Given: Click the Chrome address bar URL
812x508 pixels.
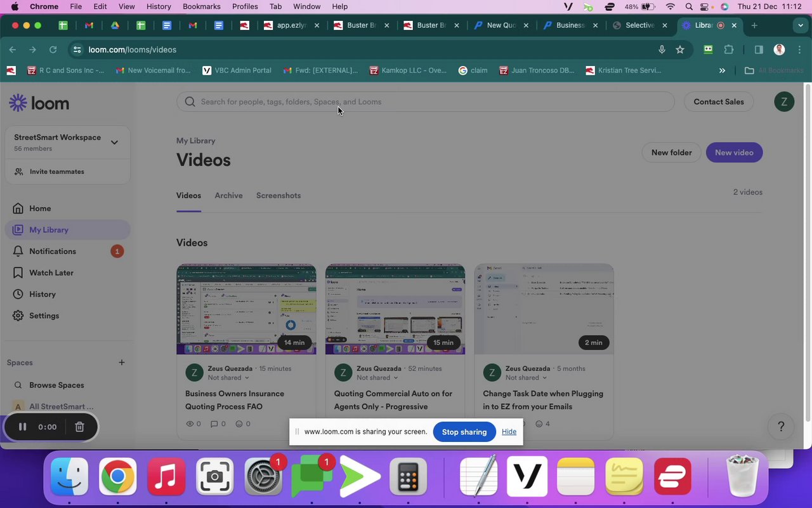Looking at the screenshot, I should 133,50.
